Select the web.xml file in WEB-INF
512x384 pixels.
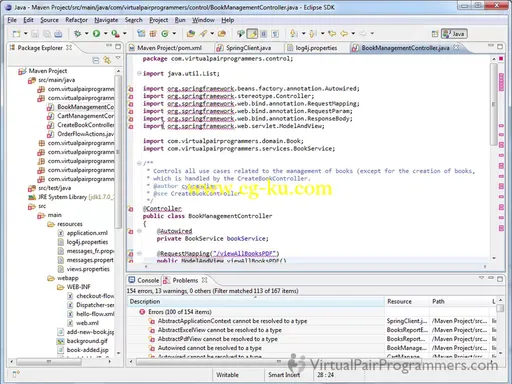click(x=87, y=323)
